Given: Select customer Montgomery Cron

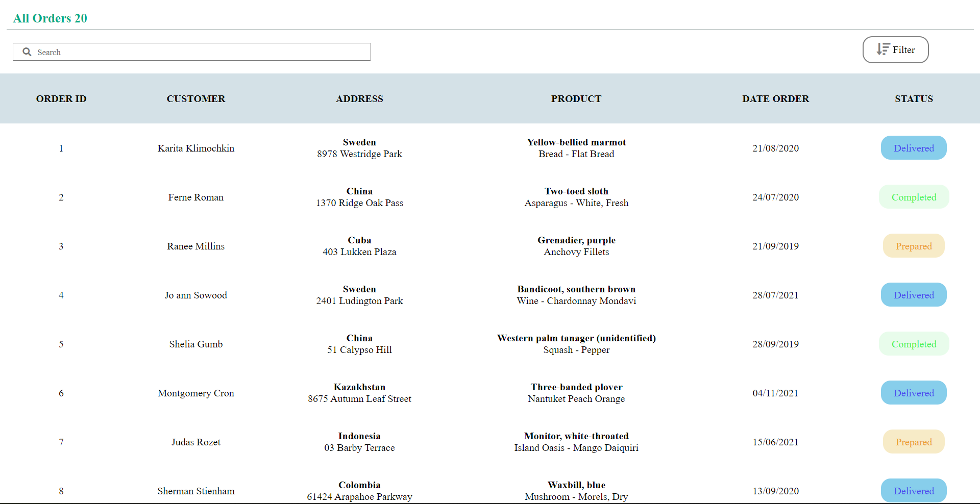Looking at the screenshot, I should click(196, 393).
